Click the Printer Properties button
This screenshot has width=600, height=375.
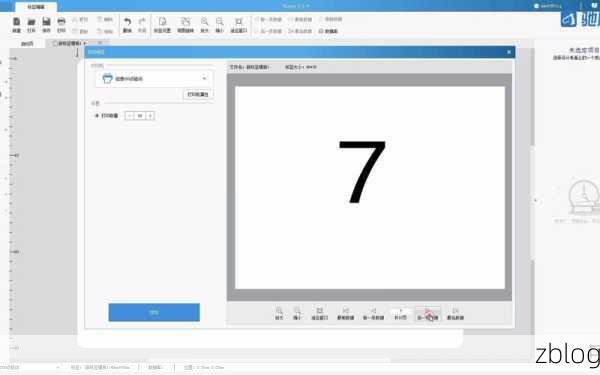pos(198,94)
